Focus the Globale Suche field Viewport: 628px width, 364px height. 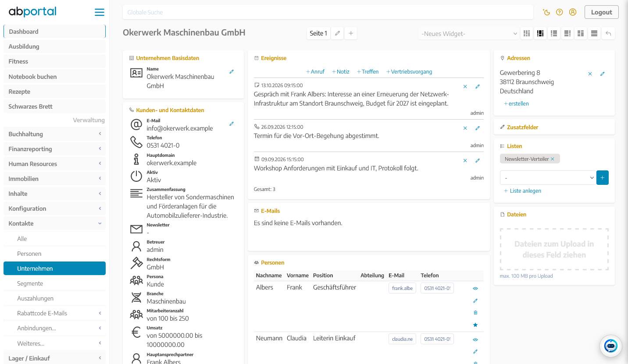coord(328,12)
